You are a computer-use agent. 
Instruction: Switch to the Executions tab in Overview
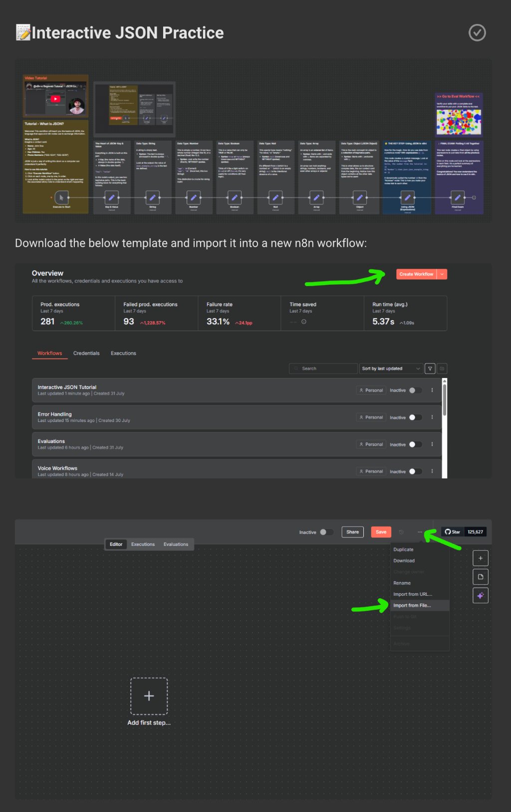(x=123, y=353)
